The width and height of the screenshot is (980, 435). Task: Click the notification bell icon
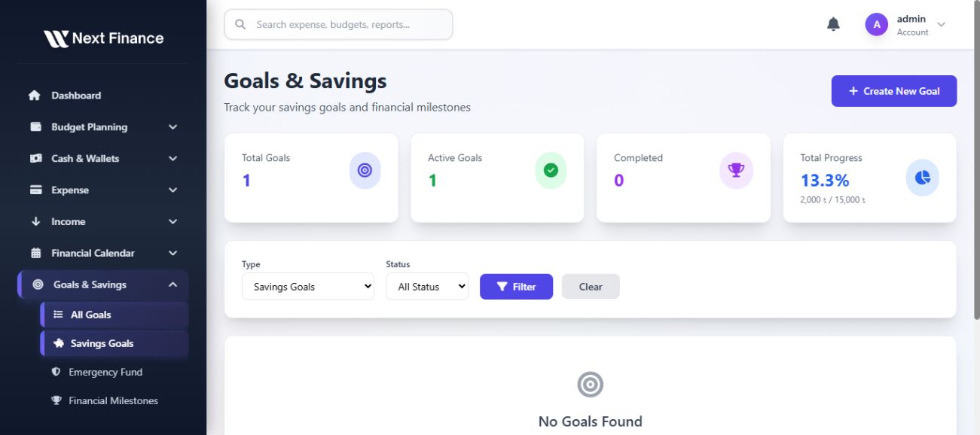(x=833, y=25)
